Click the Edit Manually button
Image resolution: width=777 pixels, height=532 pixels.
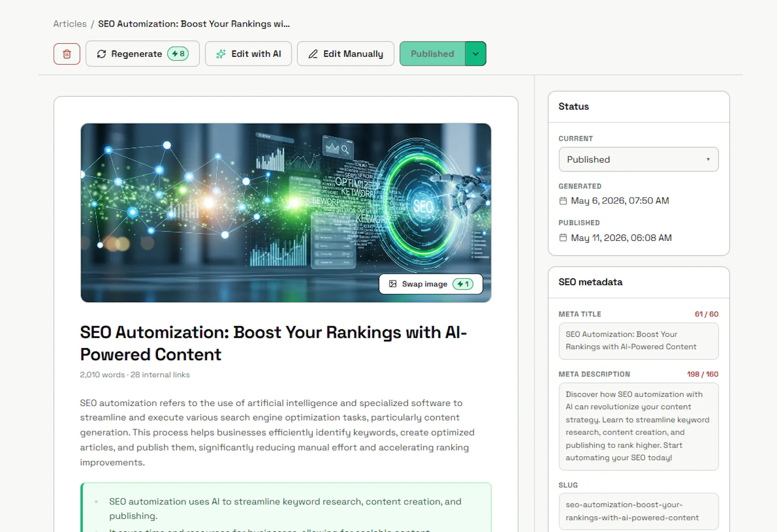tap(345, 54)
